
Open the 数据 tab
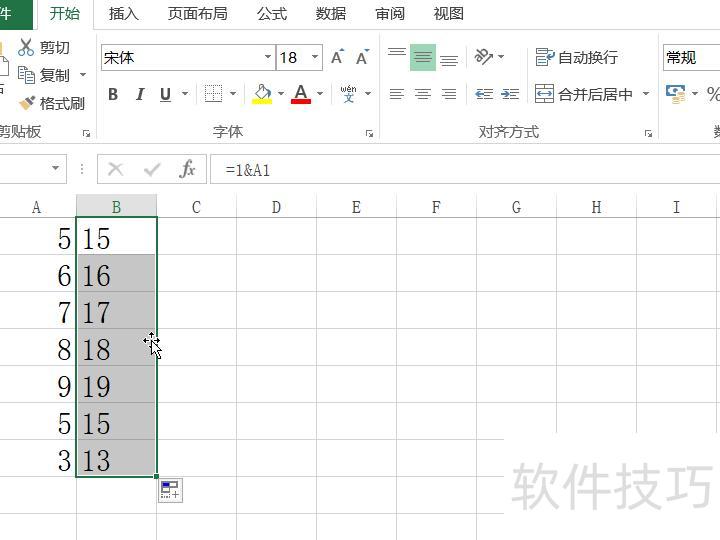(331, 14)
